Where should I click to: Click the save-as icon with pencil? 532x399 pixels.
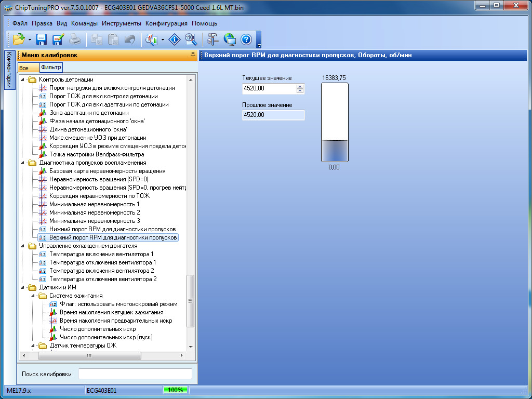(x=58, y=39)
